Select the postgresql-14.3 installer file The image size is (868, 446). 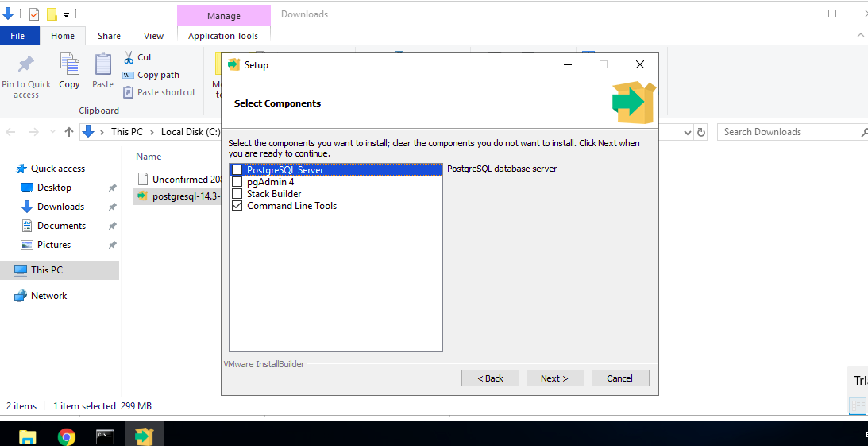tap(178, 196)
